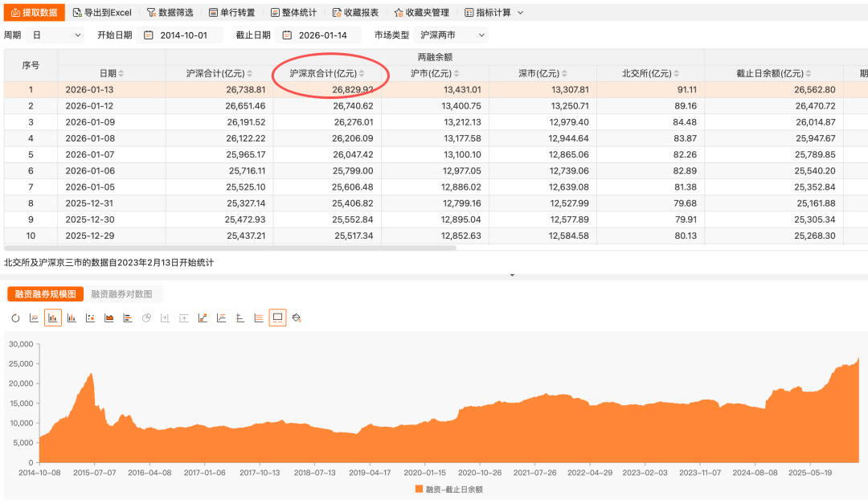This screenshot has height=500, width=868.
Task: Click the step chart with orange markers icon
Action: (203, 318)
